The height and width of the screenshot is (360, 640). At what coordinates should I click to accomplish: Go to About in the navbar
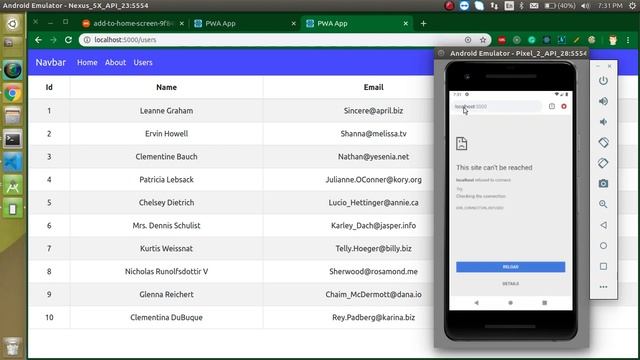[116, 62]
